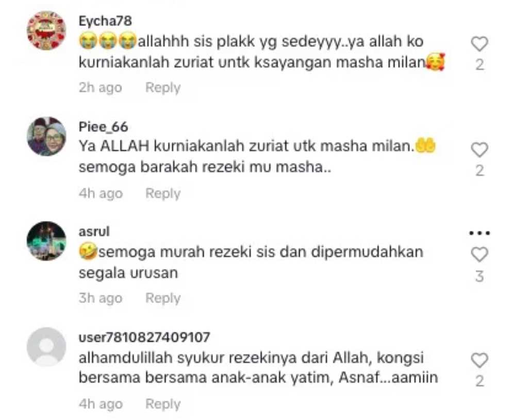This screenshot has width=512, height=420.
Task: Open Piee_66's profile avatar
Action: tap(46, 136)
